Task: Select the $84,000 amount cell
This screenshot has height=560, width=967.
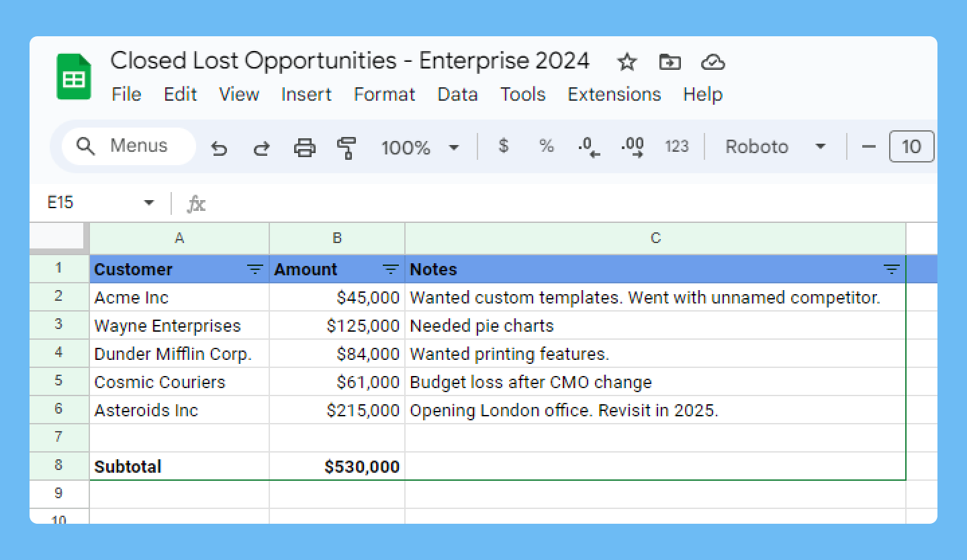Action: [x=337, y=354]
